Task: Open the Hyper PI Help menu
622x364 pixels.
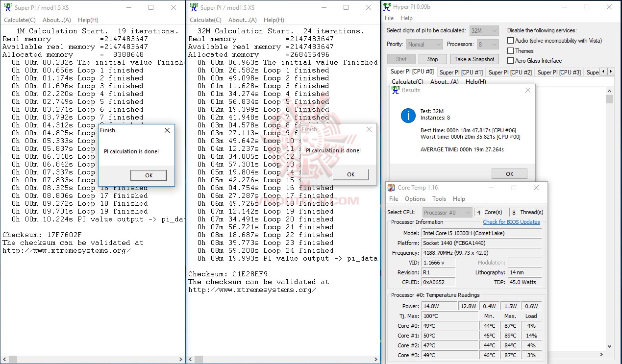Action: [x=407, y=18]
